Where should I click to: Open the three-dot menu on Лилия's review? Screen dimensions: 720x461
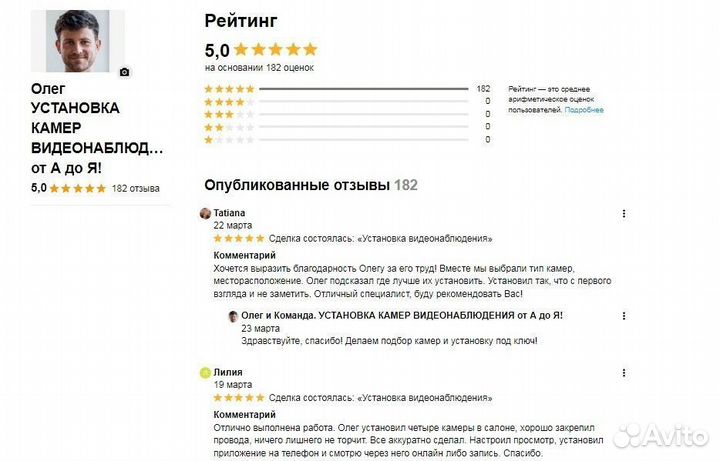point(624,372)
